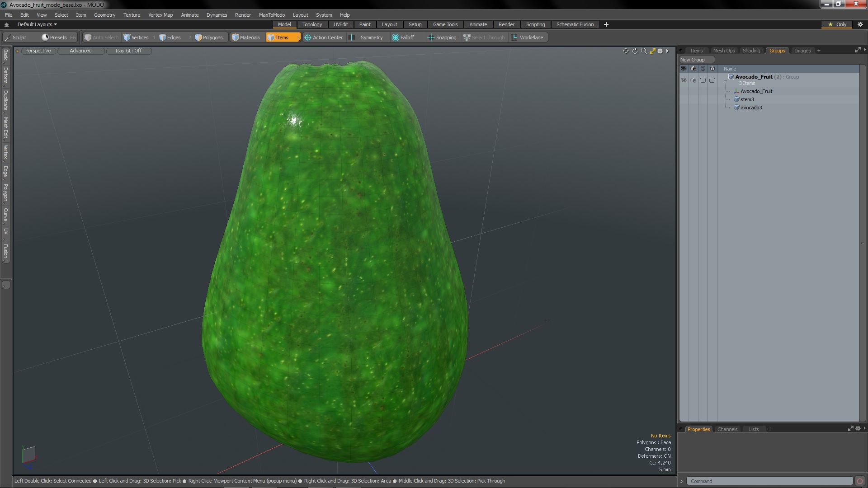This screenshot has width=868, height=488.
Task: Expand the Items panel header
Action: [x=696, y=50]
